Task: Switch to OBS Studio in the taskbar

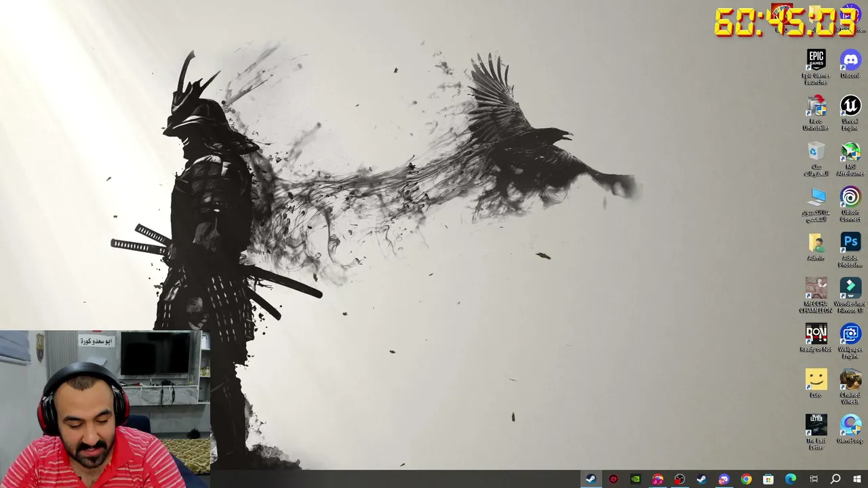Action: (x=679, y=479)
